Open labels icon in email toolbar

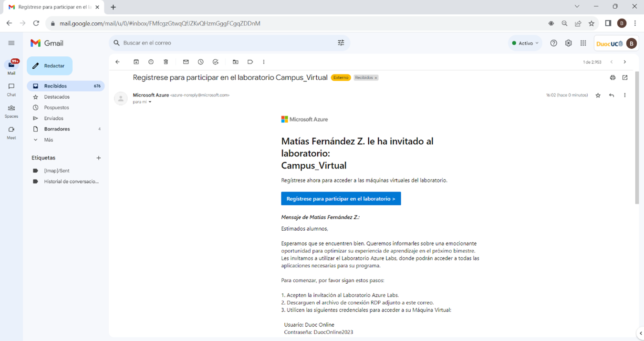250,62
